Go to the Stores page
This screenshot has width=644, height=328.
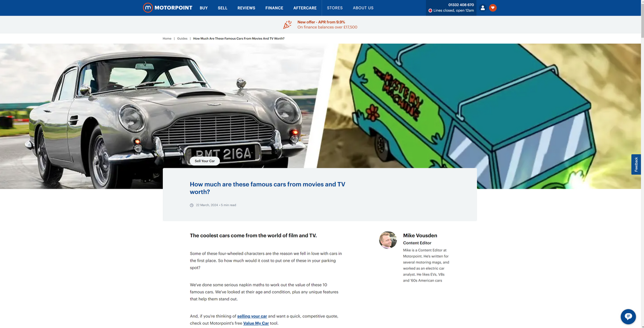point(334,8)
